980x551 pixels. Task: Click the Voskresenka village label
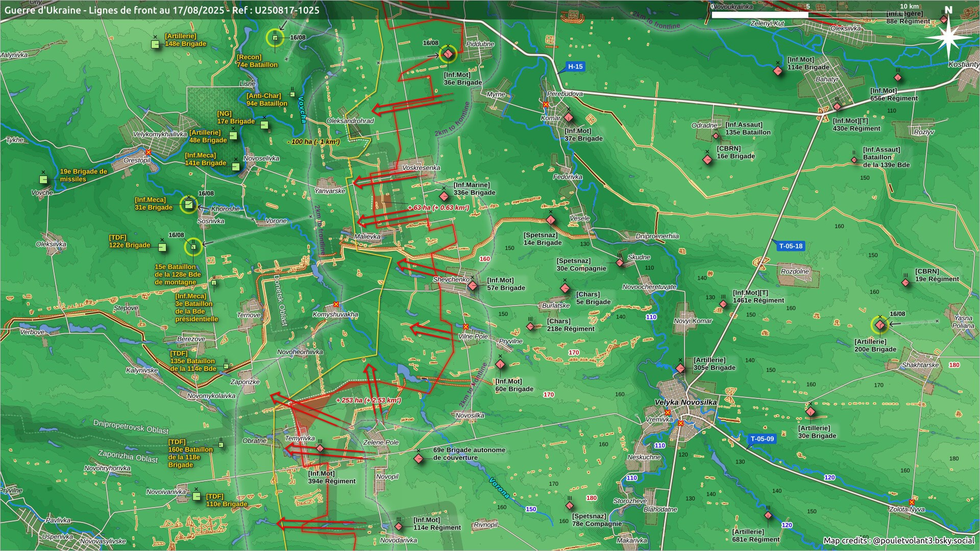[421, 168]
